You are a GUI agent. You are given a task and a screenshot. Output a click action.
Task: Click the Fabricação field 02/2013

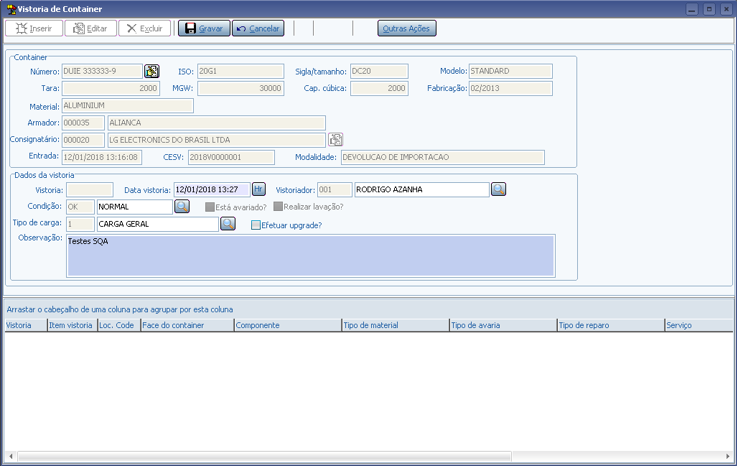tap(510, 88)
